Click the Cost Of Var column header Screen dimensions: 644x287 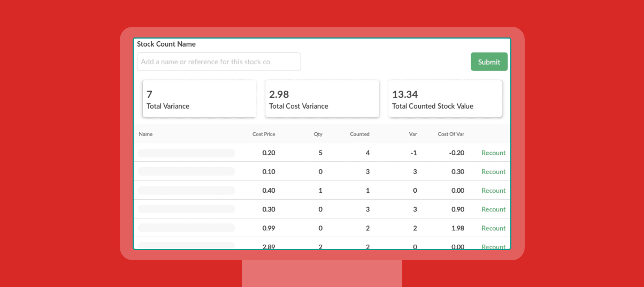tap(451, 134)
